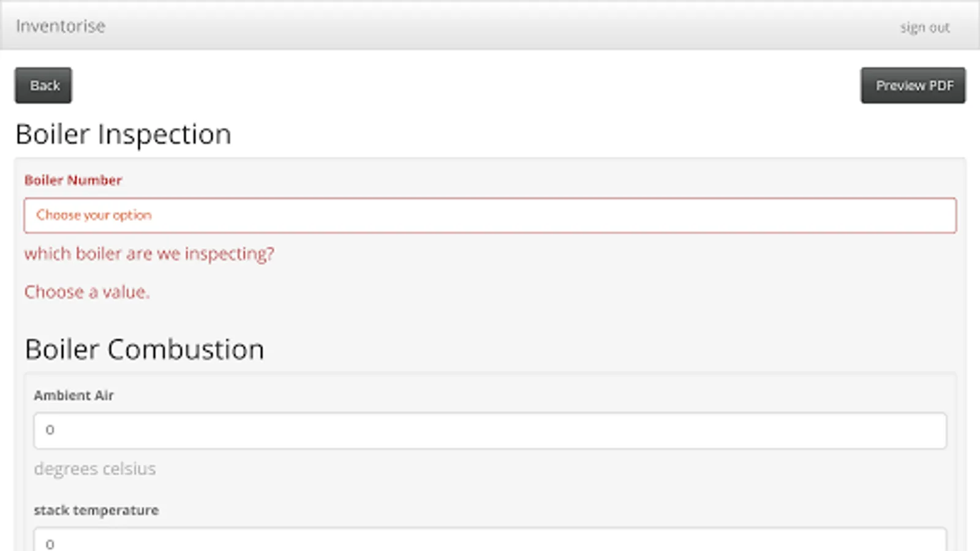Screen dimensions: 980x551
Task: Go back with the Back button
Action: pyautogui.click(x=43, y=86)
